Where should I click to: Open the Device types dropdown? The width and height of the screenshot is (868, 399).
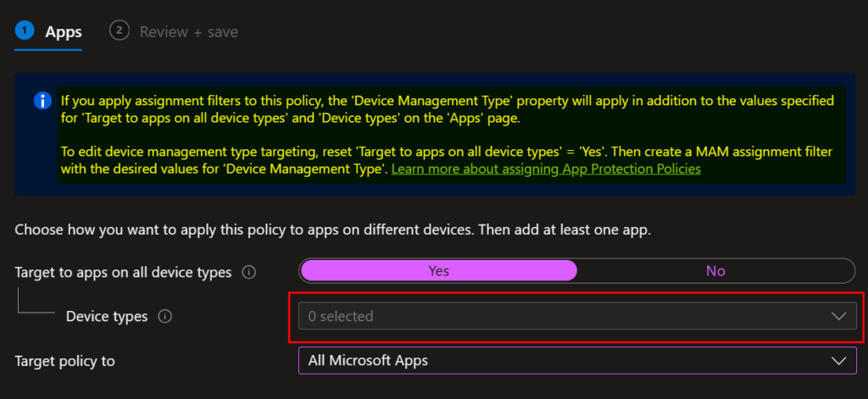pos(576,316)
